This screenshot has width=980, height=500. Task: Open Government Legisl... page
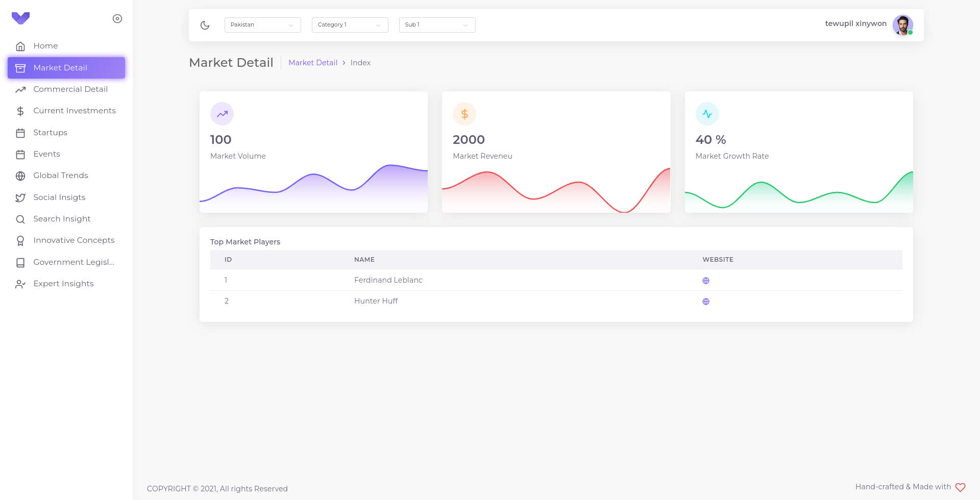pos(66,262)
